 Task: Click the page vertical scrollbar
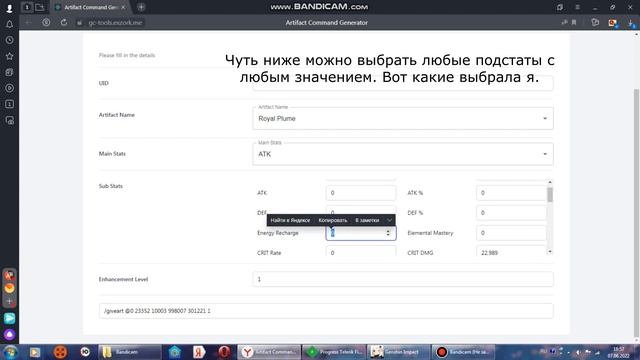(x=636, y=212)
